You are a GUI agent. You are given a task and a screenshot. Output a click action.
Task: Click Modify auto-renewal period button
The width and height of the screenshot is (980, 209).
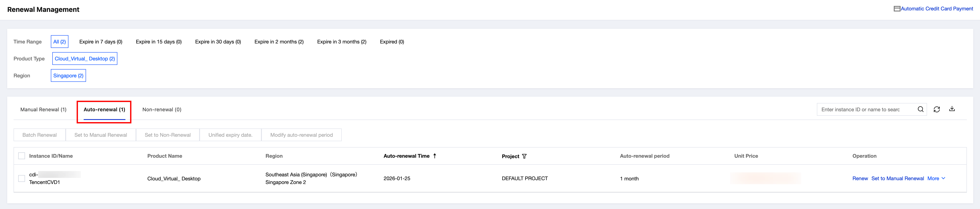(x=301, y=135)
